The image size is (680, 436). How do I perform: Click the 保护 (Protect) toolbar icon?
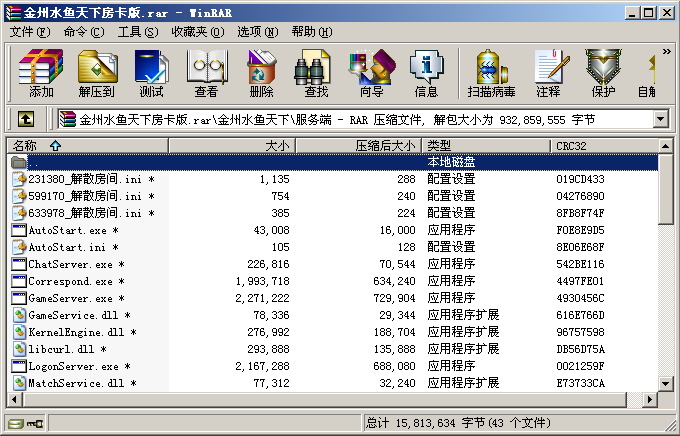point(603,73)
